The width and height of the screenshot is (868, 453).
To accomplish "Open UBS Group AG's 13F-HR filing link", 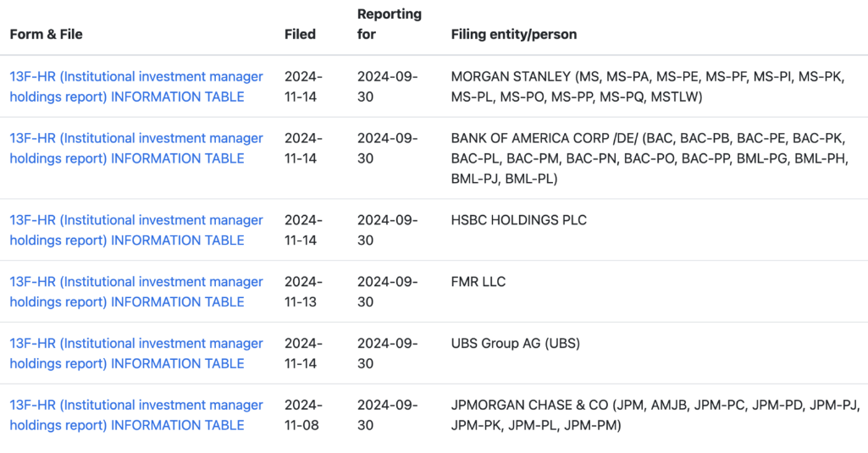I will (136, 353).
